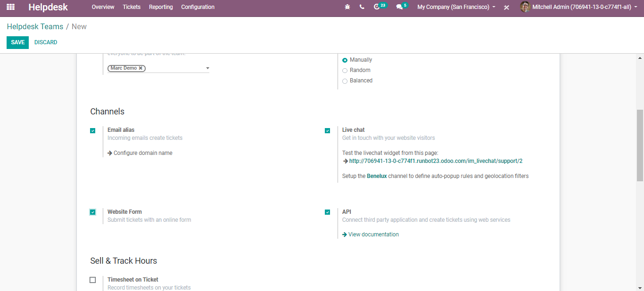This screenshot has height=291, width=644.
Task: Open the Benelux channel link
Action: click(377, 176)
